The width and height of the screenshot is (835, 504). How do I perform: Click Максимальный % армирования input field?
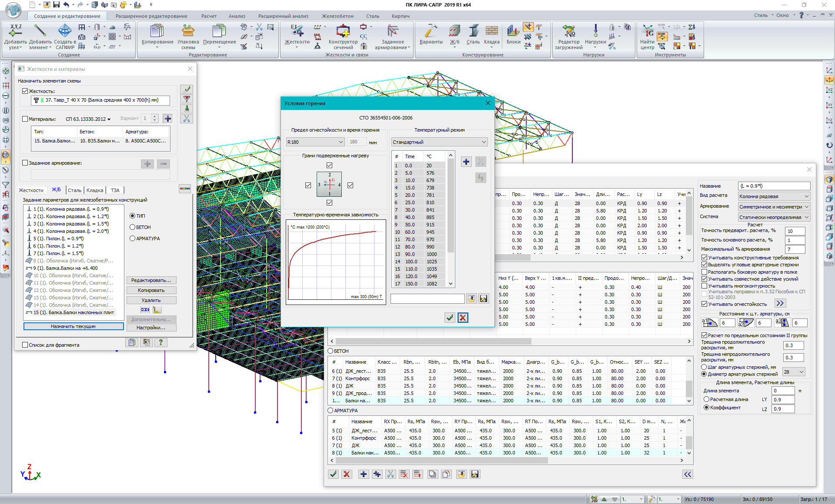(x=795, y=249)
